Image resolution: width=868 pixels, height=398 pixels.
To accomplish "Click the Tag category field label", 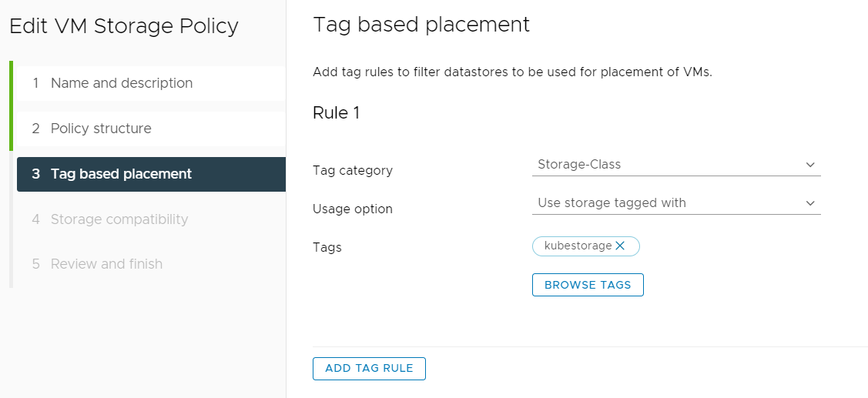I will click(353, 170).
